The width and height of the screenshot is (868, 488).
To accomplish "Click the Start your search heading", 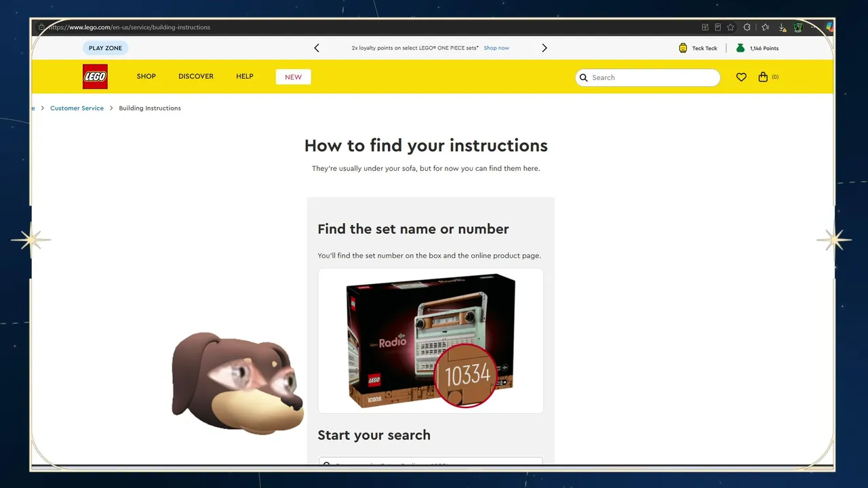I will (374, 435).
